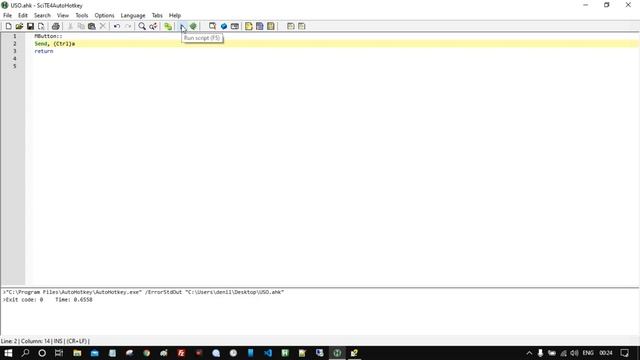Screen dimensions: 640x360
Task: Open Windows taskbar search
Action: tap(25, 353)
